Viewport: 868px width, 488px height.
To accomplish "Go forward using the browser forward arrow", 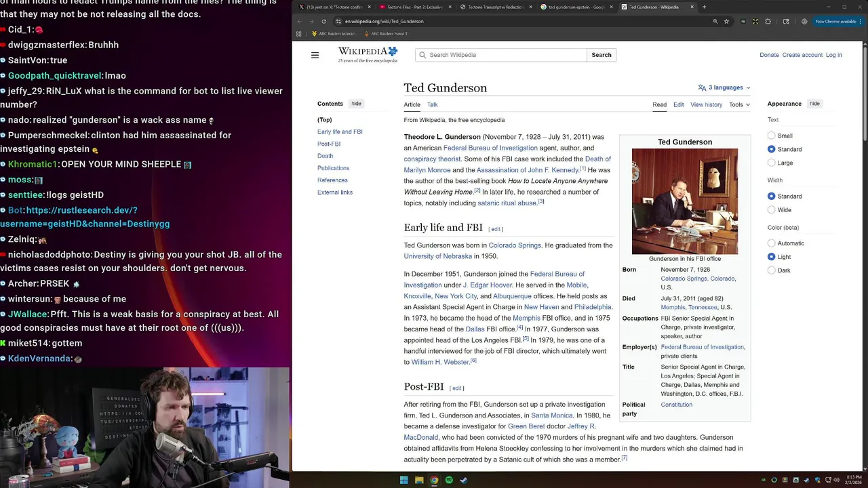I will (312, 21).
